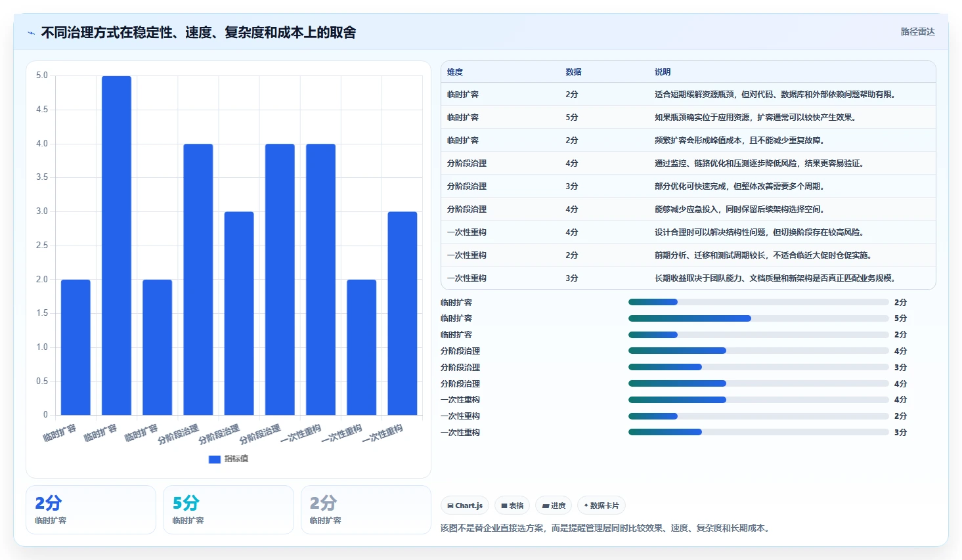Open the cyan 5分 临时扩容 card
The image size is (962, 560).
pos(229,509)
